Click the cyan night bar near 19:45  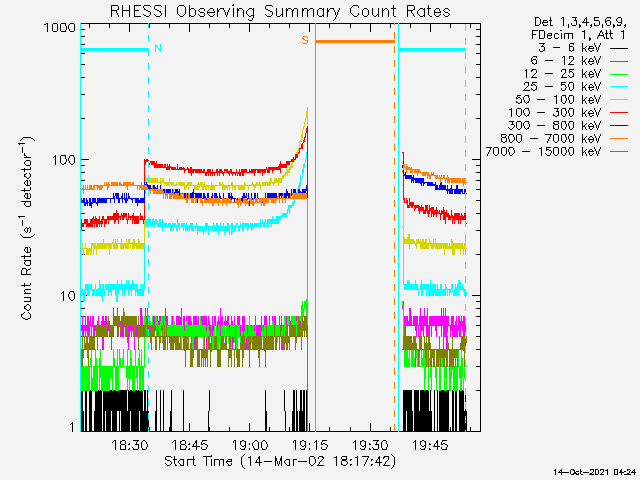(x=432, y=50)
